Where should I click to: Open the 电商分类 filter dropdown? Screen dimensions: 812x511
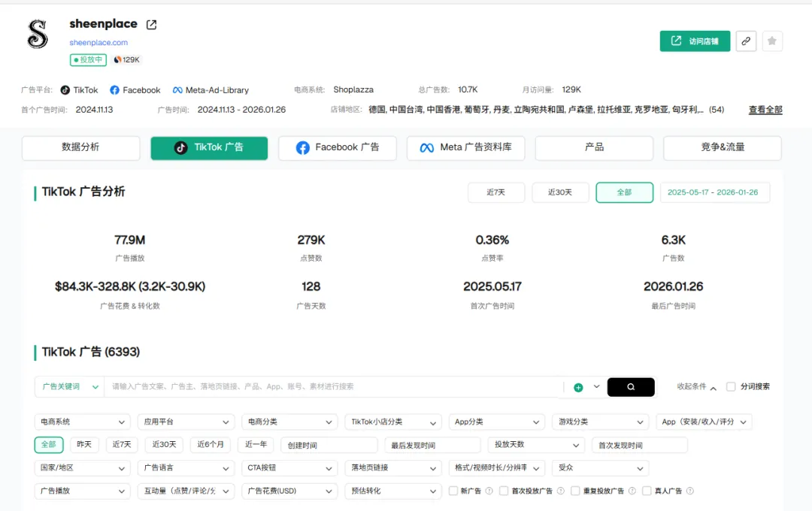[289, 422]
